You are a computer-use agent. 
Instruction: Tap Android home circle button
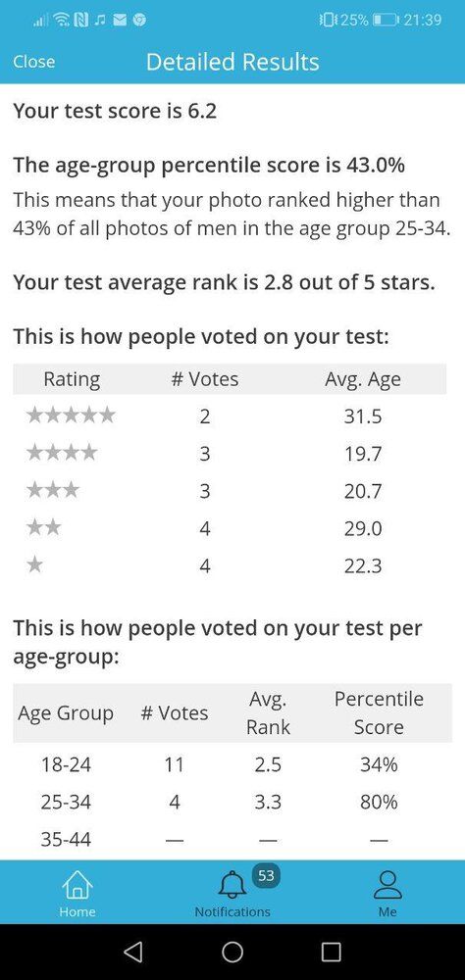pos(232,952)
